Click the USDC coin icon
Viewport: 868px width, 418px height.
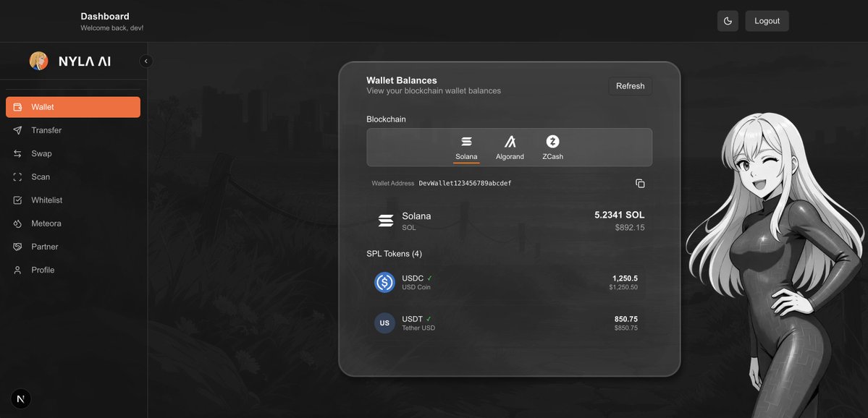(384, 282)
